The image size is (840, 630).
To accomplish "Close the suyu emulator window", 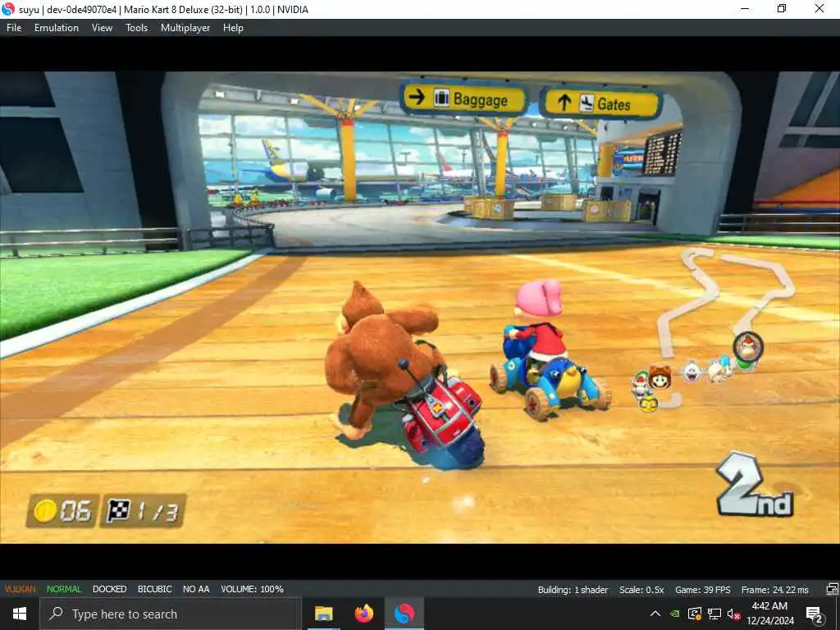I will tap(819, 9).
